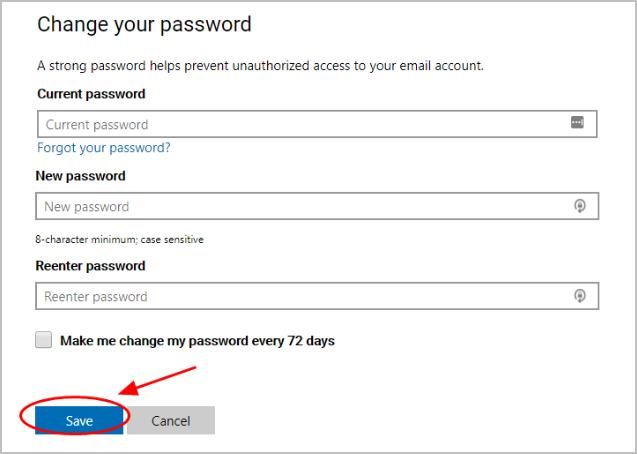Click the generate-password icon in New password field

579,206
